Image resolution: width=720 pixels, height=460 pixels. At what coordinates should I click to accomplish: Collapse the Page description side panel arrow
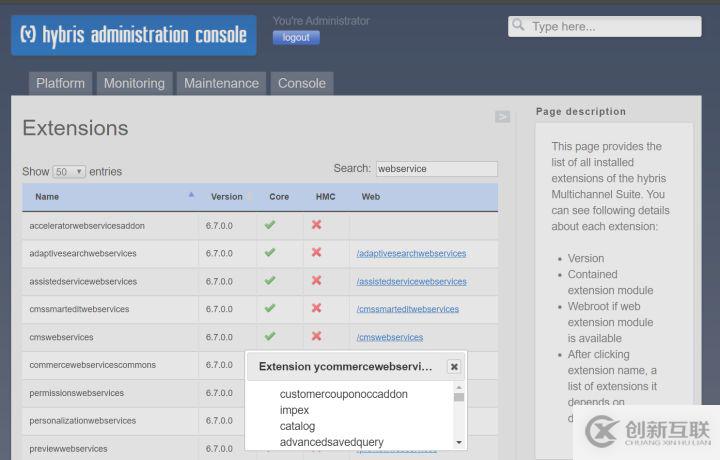502,117
